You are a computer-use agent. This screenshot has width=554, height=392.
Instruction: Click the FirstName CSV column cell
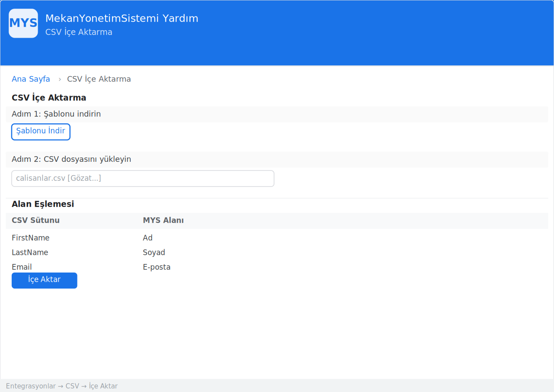pyautogui.click(x=31, y=238)
